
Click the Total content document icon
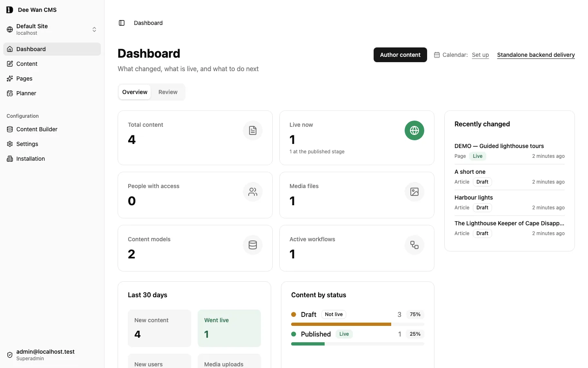pyautogui.click(x=253, y=130)
